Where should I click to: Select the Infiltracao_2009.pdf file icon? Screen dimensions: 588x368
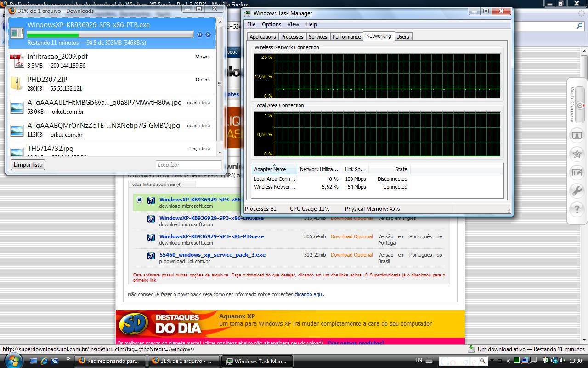pos(17,61)
